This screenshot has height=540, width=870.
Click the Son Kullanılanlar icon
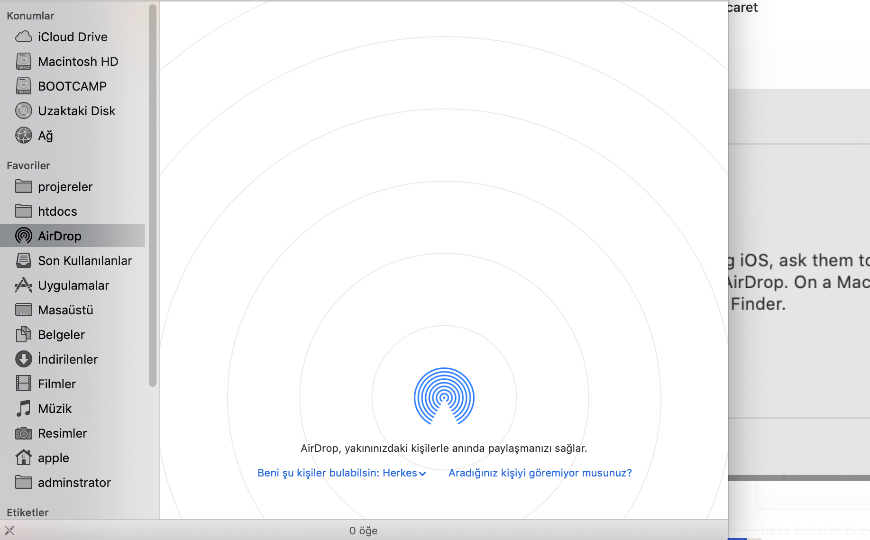pyautogui.click(x=23, y=260)
